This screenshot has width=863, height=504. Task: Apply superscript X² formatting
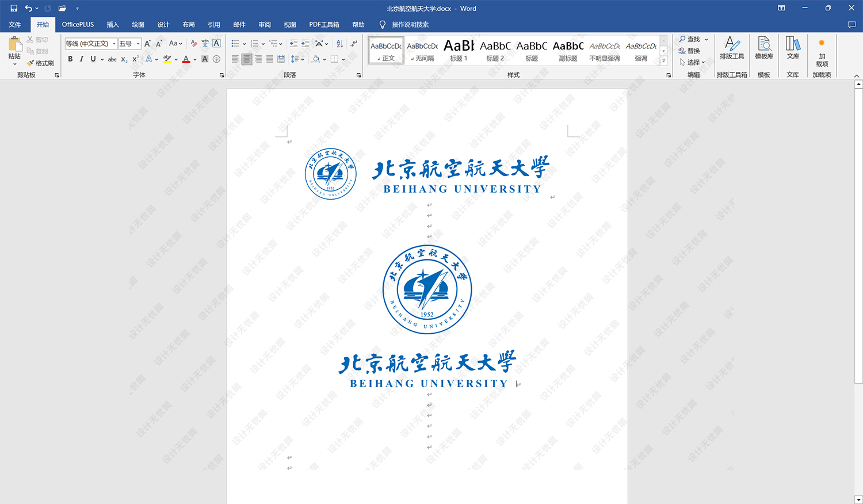coord(136,59)
